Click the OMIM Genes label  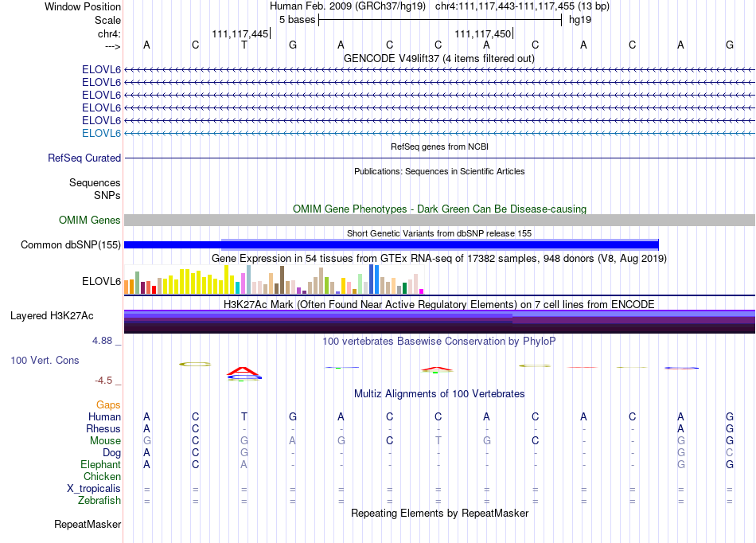coord(90,221)
